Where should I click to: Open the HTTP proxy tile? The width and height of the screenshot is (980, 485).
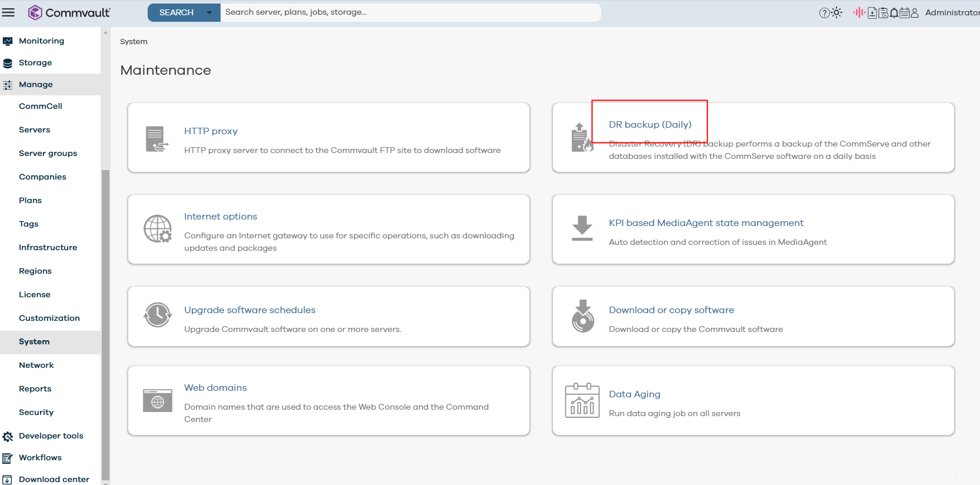[x=211, y=131]
